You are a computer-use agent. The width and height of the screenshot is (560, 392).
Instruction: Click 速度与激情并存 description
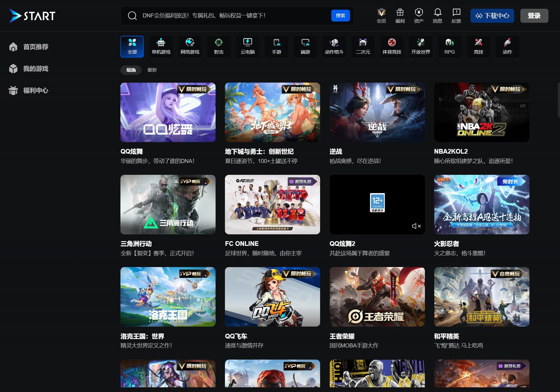click(x=244, y=345)
